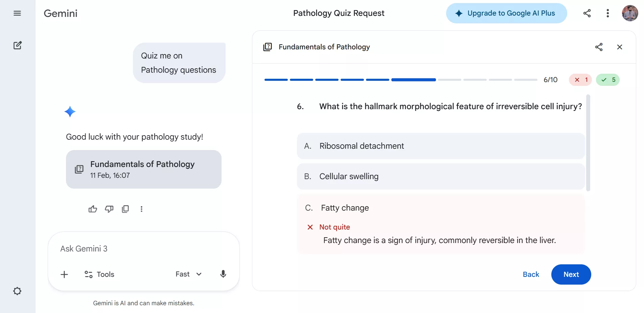Open the main menu hamburger icon
This screenshot has height=313, width=644.
click(17, 13)
